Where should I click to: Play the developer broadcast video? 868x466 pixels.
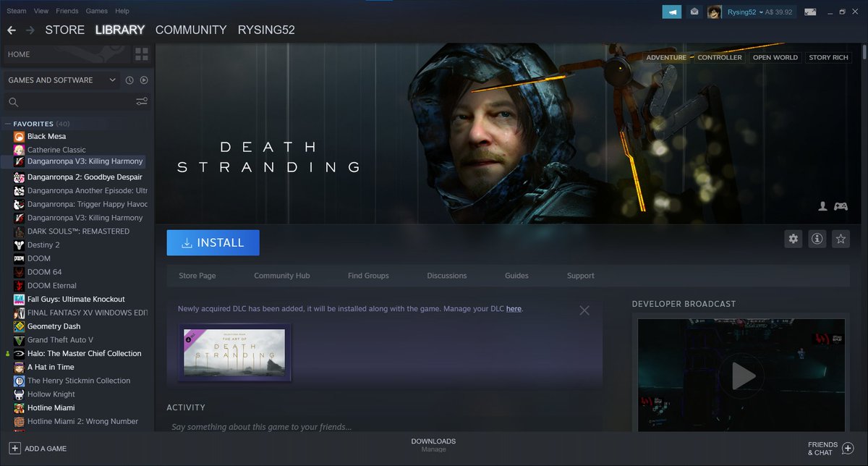[743, 376]
